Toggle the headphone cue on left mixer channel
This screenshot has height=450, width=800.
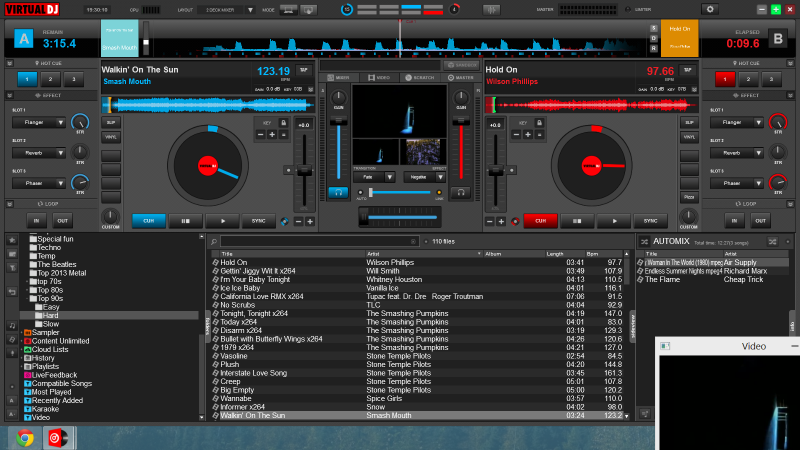click(x=339, y=191)
